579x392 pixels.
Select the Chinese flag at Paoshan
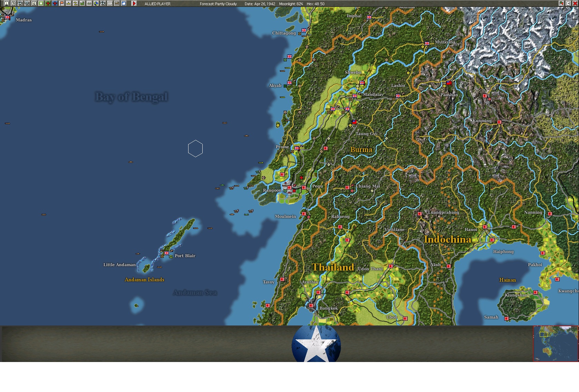pyautogui.click(x=449, y=83)
